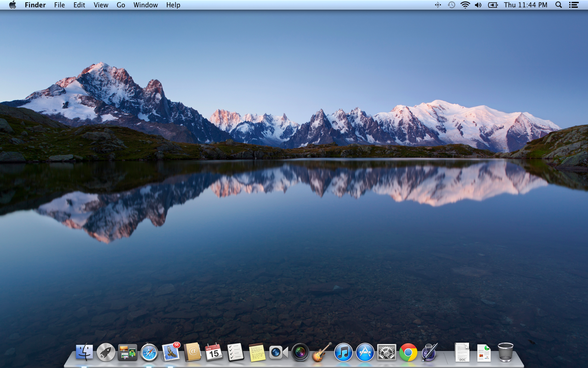Image resolution: width=588 pixels, height=368 pixels.
Task: Open the ink-bottle-and-pen app in Dock
Action: (x=430, y=352)
